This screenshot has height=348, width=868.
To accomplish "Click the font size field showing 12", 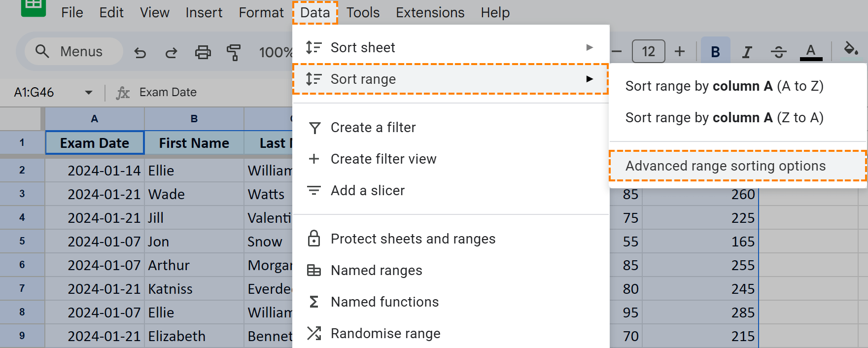I will (648, 51).
